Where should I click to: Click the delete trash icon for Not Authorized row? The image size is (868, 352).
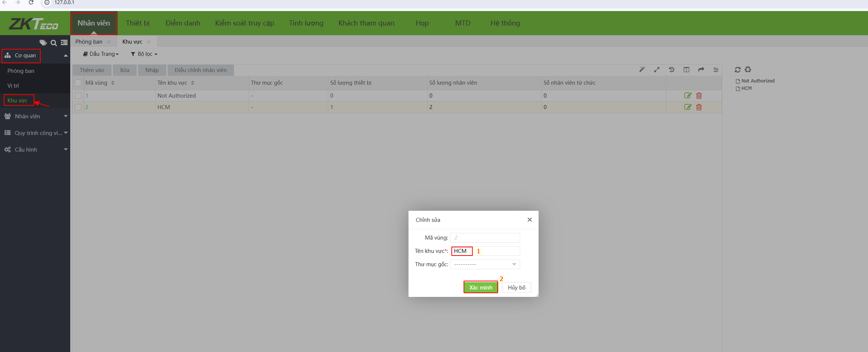click(x=699, y=96)
